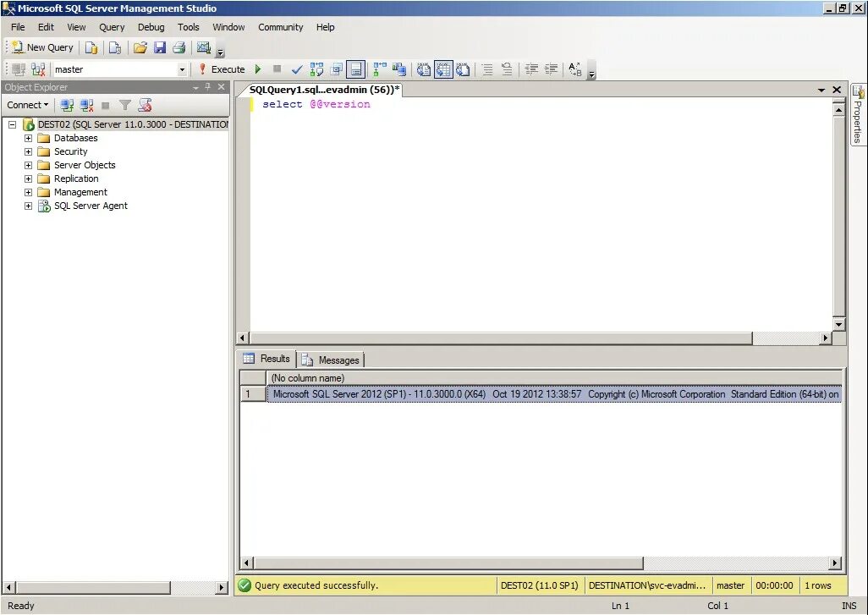Open the Debug menu

(151, 27)
